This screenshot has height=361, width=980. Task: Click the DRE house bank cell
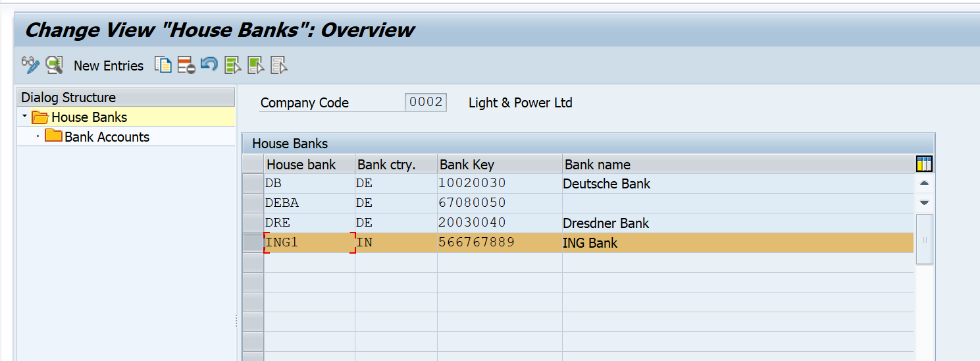coord(309,223)
